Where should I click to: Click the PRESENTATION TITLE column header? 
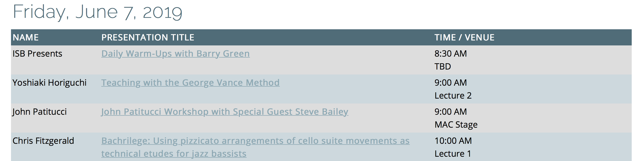click(x=148, y=37)
